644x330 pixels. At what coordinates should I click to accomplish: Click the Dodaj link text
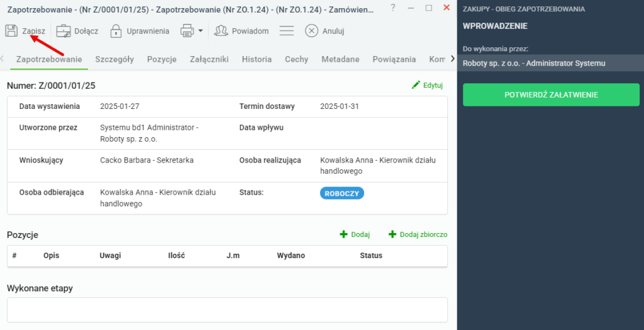pyautogui.click(x=360, y=234)
